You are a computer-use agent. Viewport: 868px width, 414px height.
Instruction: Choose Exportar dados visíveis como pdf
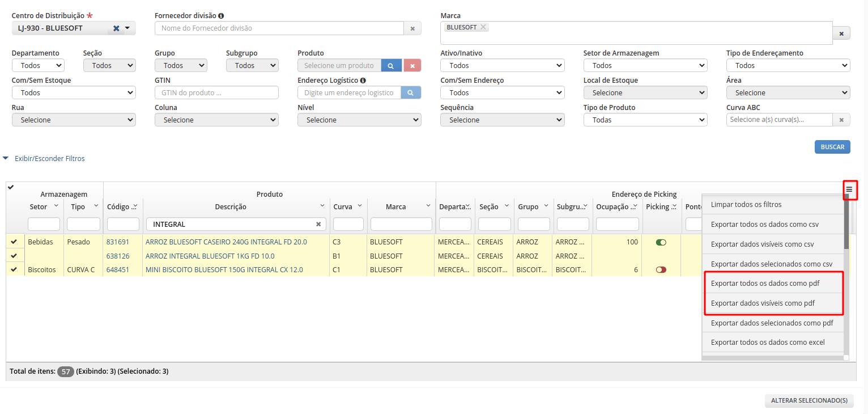click(773, 303)
